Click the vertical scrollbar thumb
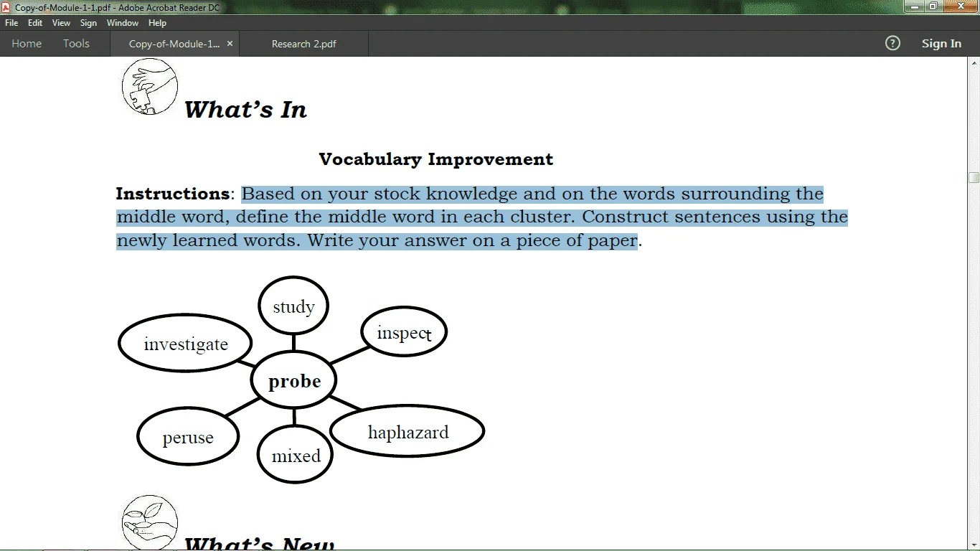This screenshot has width=980, height=551. (x=974, y=177)
